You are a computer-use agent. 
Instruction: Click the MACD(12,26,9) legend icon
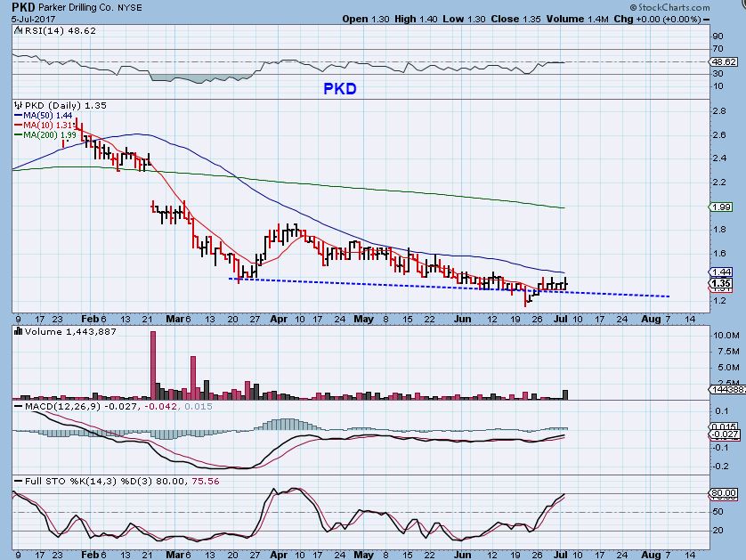point(18,406)
